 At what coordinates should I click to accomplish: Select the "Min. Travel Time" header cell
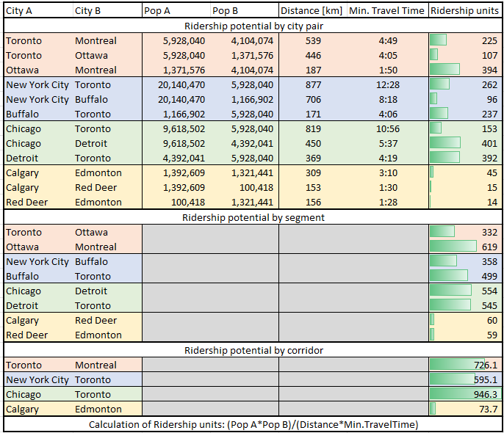[386, 11]
